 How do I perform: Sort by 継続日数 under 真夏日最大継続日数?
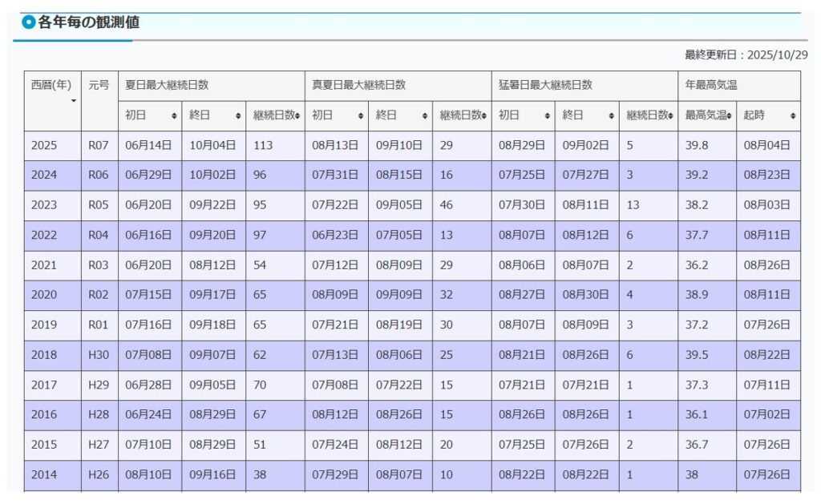tap(484, 116)
